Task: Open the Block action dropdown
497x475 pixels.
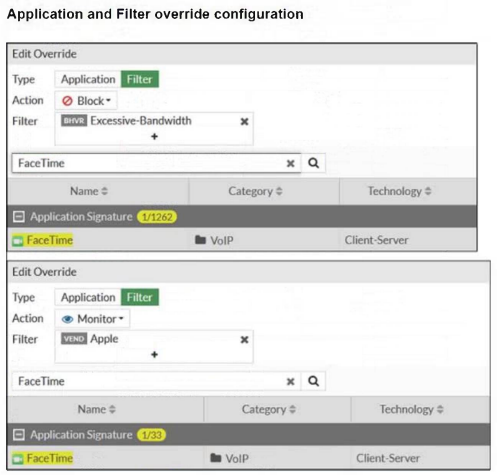Action: tap(86, 101)
